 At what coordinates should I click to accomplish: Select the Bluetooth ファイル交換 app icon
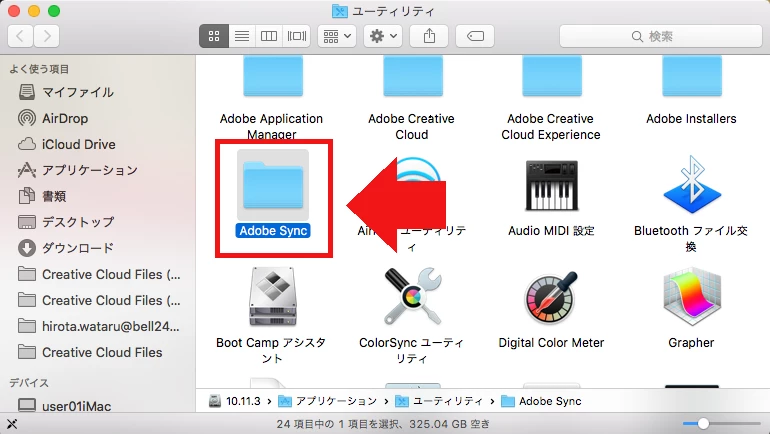pyautogui.click(x=692, y=185)
